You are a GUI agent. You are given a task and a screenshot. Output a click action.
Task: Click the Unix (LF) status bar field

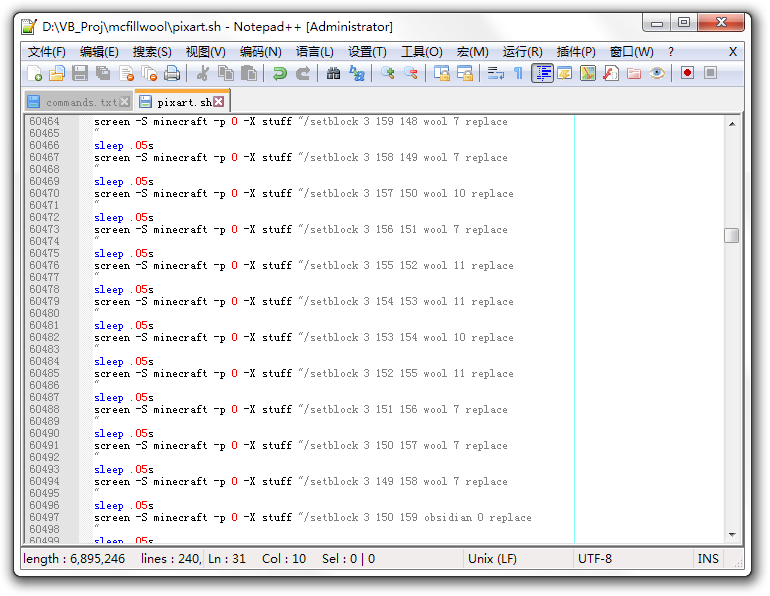pyautogui.click(x=492, y=559)
